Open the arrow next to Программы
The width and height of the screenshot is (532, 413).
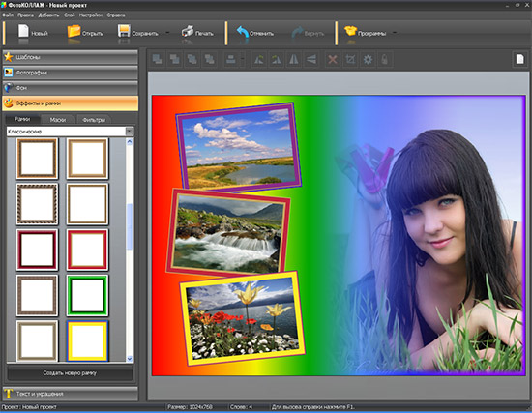tap(395, 33)
